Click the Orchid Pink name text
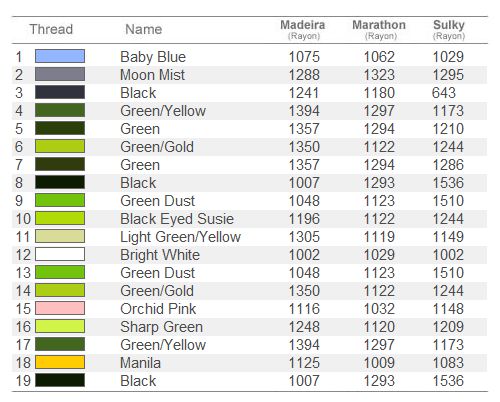500x402 pixels. tap(158, 309)
